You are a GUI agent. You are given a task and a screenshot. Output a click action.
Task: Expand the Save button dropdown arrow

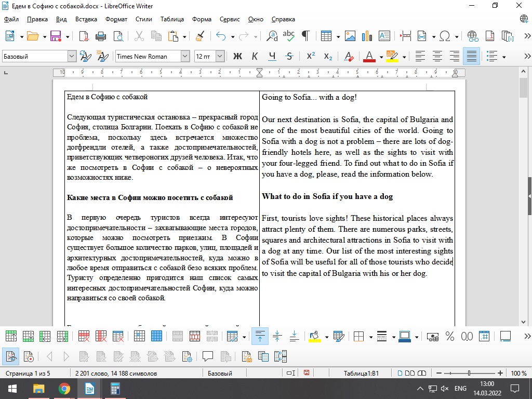point(67,36)
